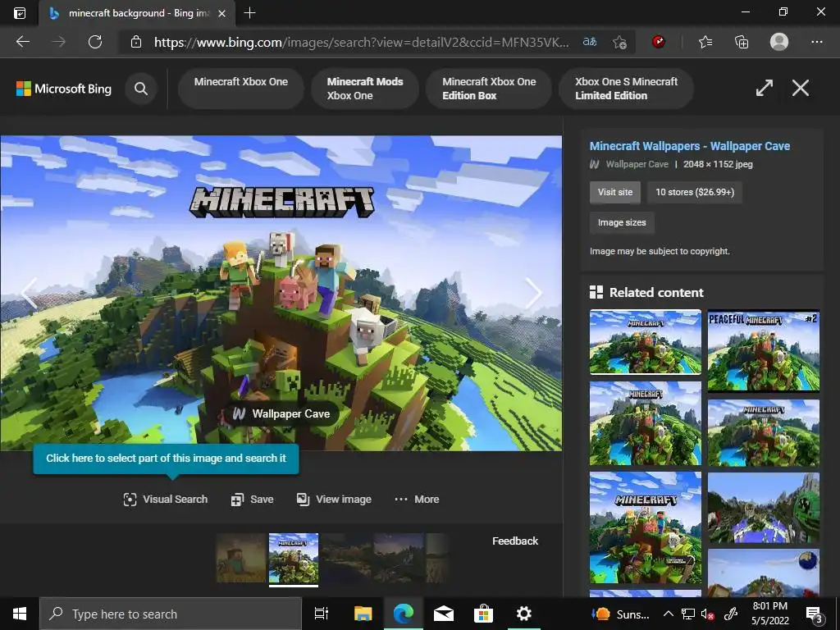840x630 pixels.
Task: Open Mail app from the taskbar
Action: 444,614
